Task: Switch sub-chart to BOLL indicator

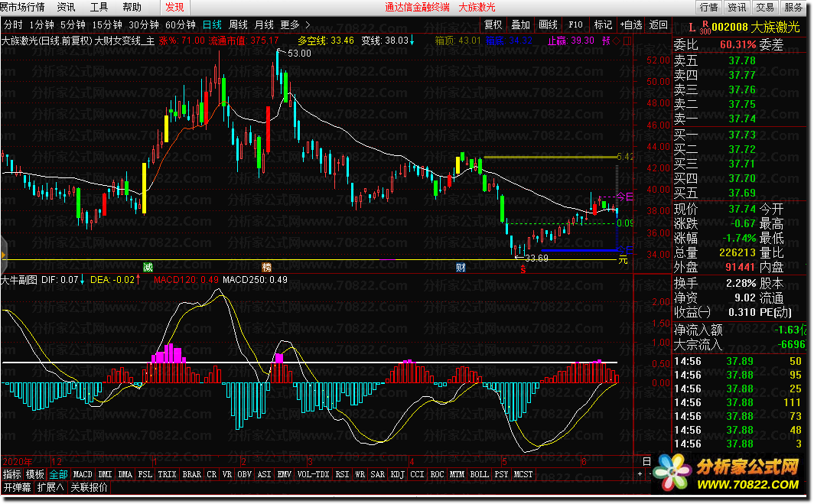Action: (479, 474)
